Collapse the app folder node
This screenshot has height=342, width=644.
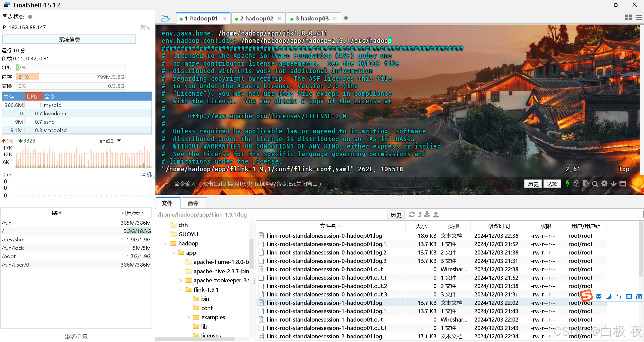(x=173, y=253)
